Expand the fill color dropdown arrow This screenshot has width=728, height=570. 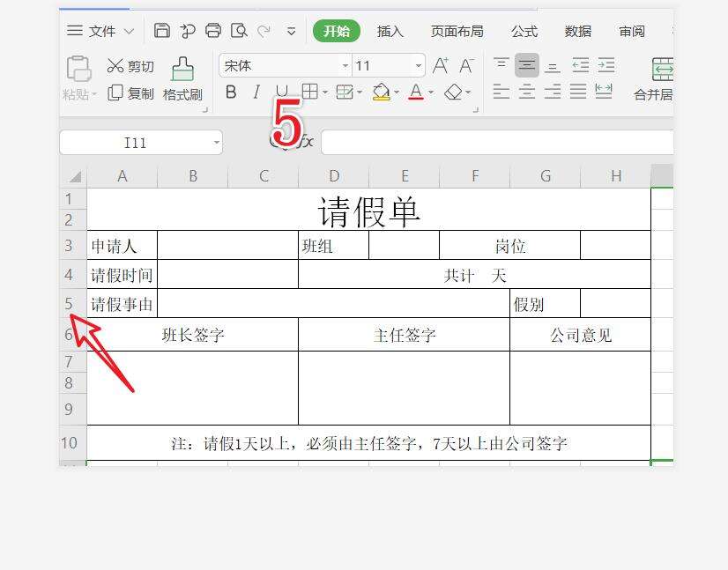click(x=397, y=93)
